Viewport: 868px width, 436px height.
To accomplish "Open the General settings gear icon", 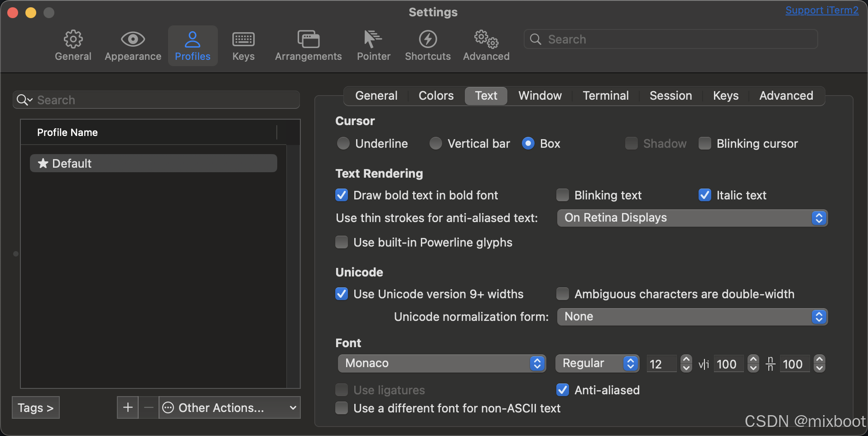I will [x=73, y=39].
